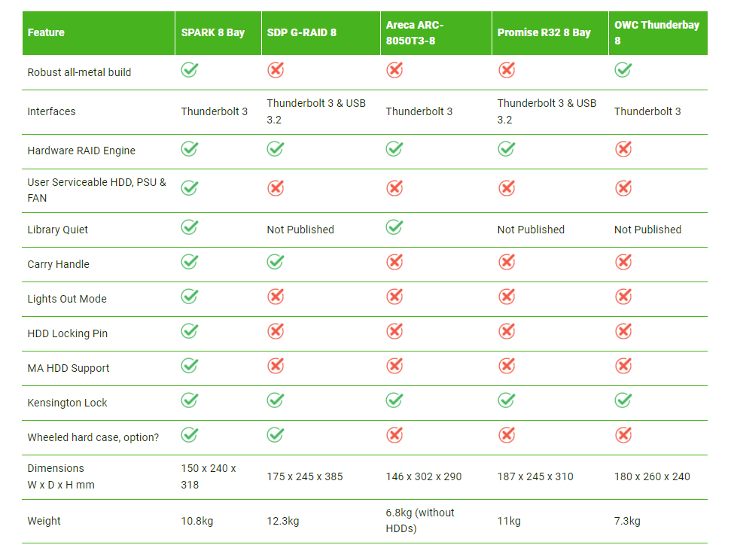Click Promise R32 check for Hardware RAID Engine
Viewport: 734px width, 560px height.
(x=507, y=149)
